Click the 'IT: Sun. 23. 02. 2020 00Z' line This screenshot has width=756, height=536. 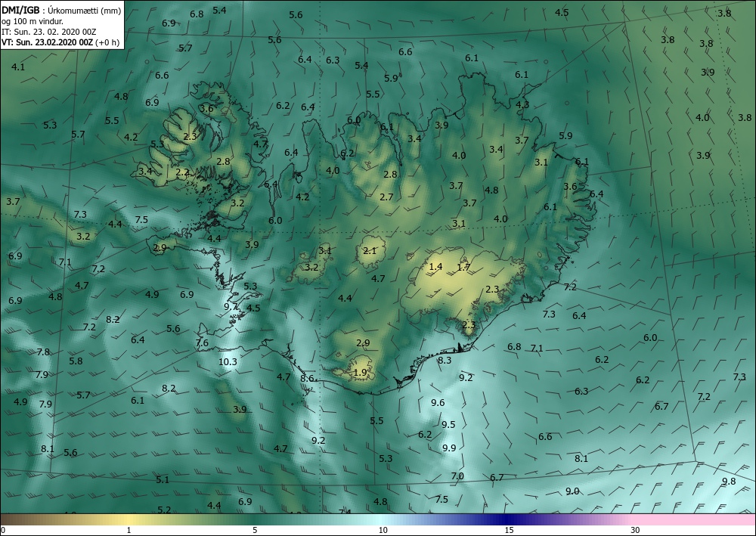pyautogui.click(x=48, y=32)
